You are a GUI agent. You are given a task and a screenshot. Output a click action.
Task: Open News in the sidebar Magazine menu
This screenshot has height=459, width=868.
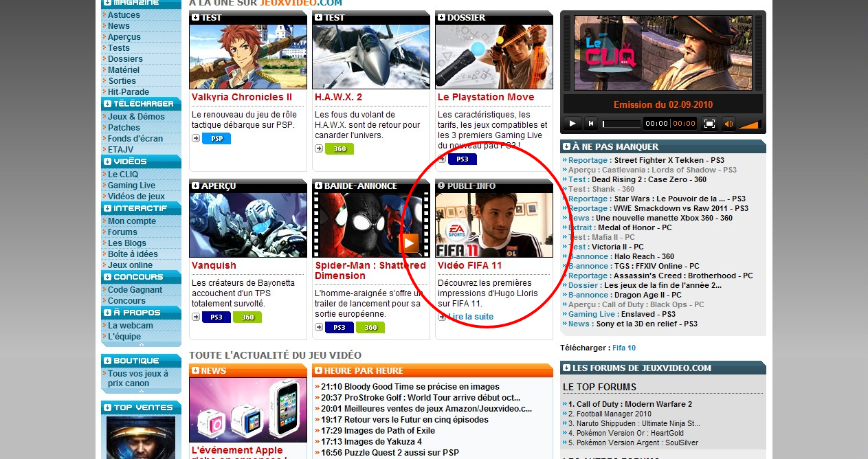(119, 26)
